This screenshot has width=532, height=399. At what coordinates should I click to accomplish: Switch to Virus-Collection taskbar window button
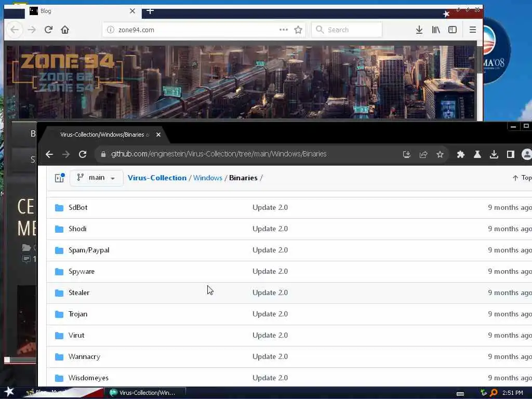tap(144, 393)
